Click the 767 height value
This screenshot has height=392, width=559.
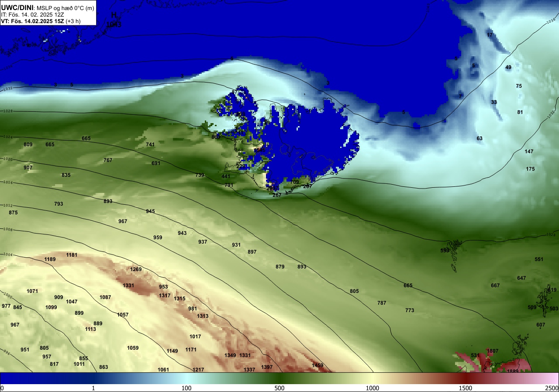click(x=108, y=160)
